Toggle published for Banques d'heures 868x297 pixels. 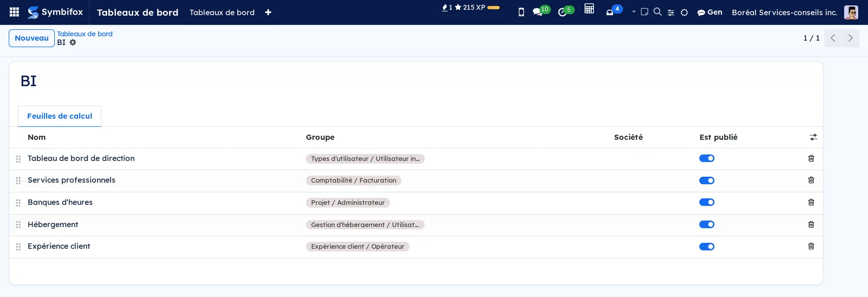[x=707, y=202]
